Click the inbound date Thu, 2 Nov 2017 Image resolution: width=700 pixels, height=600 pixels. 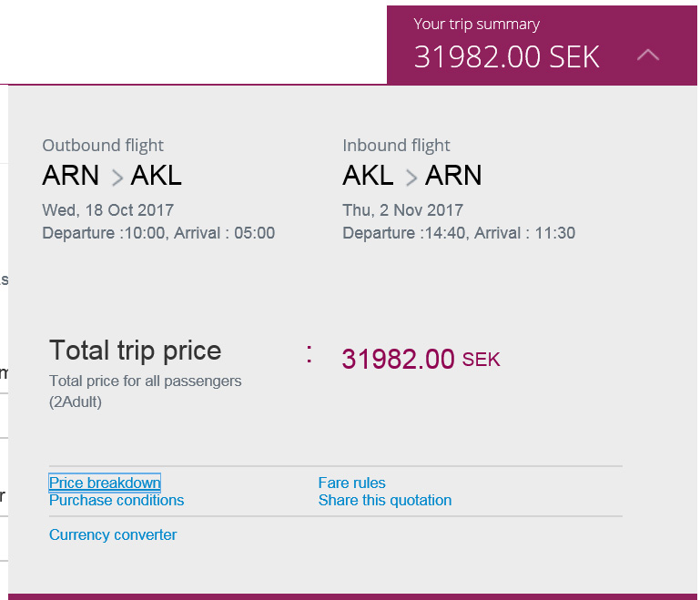pos(402,209)
